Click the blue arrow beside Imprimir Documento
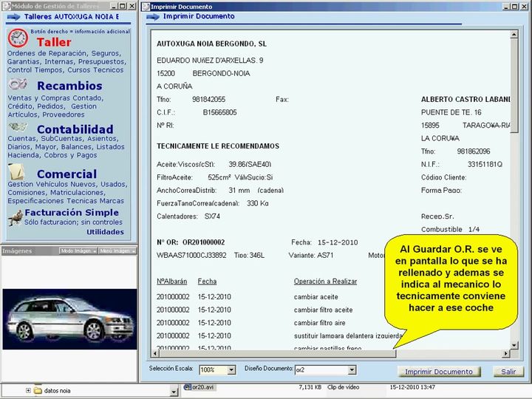Screen dimensions: 532x399 tap(153, 17)
